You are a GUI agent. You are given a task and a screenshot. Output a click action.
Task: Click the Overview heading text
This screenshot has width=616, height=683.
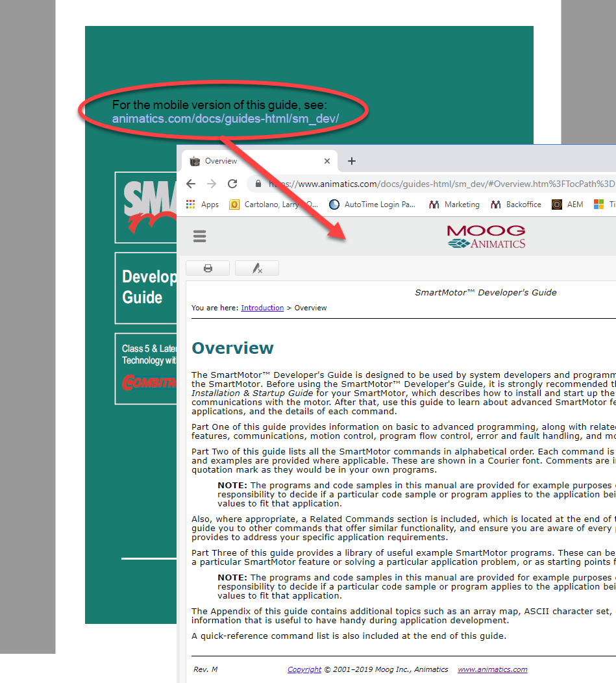[x=232, y=348]
